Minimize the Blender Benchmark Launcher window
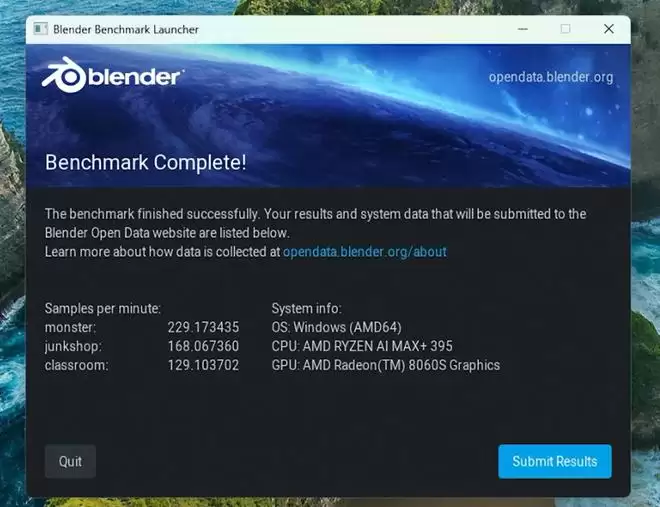 point(523,29)
